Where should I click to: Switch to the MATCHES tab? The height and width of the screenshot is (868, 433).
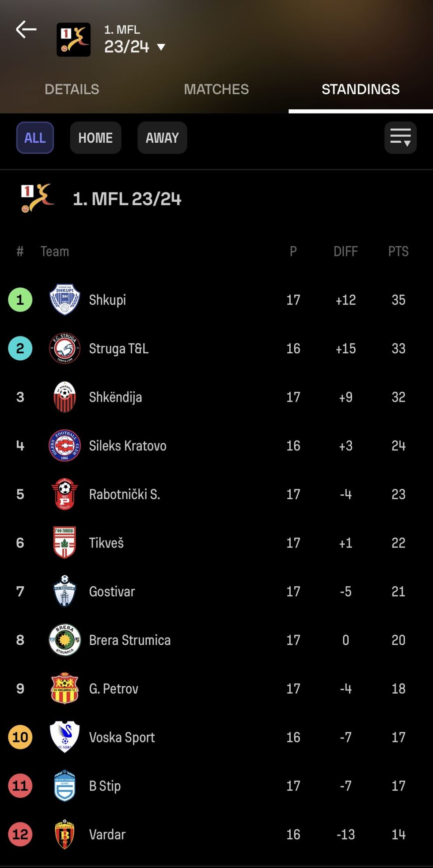(216, 89)
